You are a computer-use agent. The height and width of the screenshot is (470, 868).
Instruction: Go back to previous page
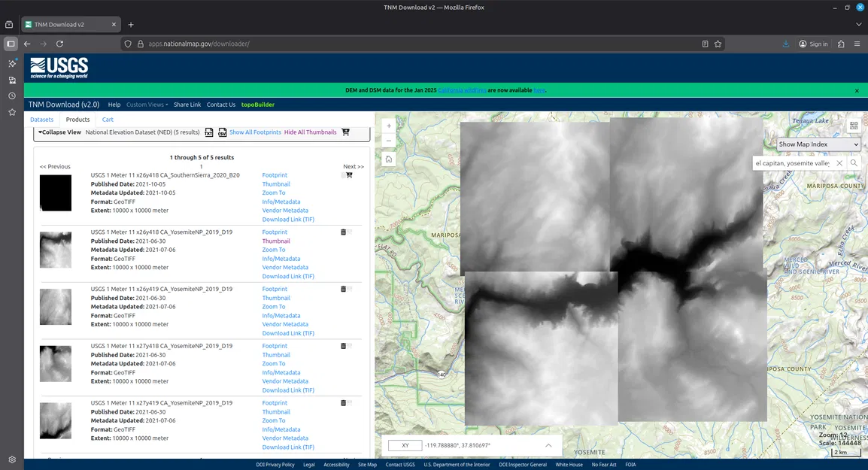[x=27, y=44]
